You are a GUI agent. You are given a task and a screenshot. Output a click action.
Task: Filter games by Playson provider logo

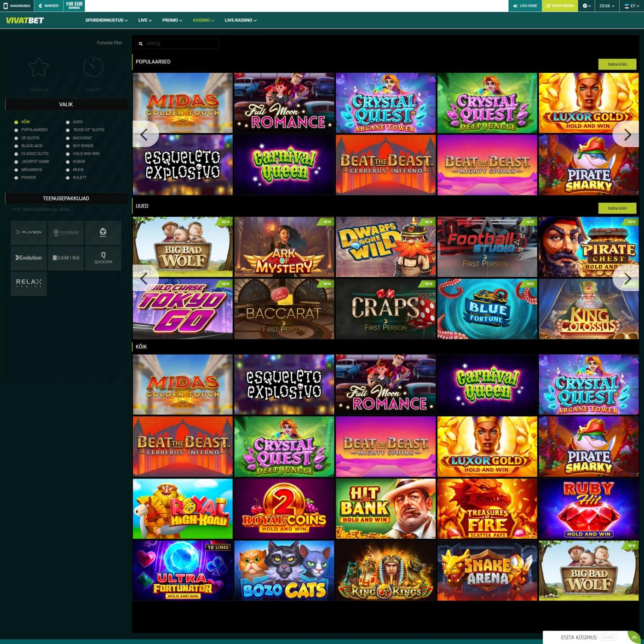[x=29, y=232]
